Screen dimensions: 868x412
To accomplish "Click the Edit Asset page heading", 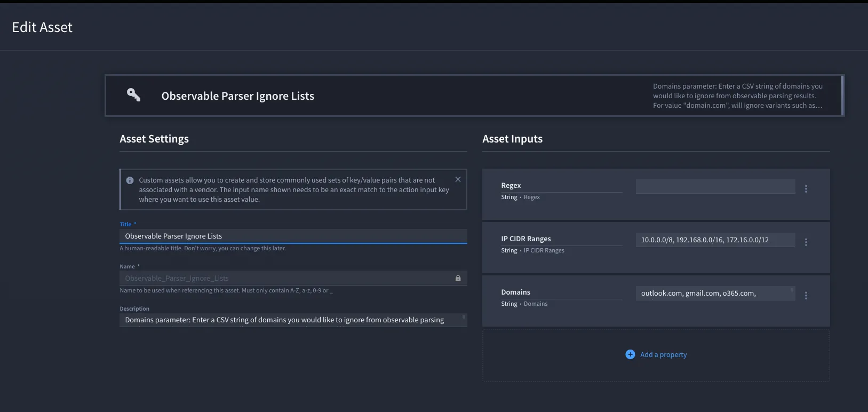I will click(42, 27).
